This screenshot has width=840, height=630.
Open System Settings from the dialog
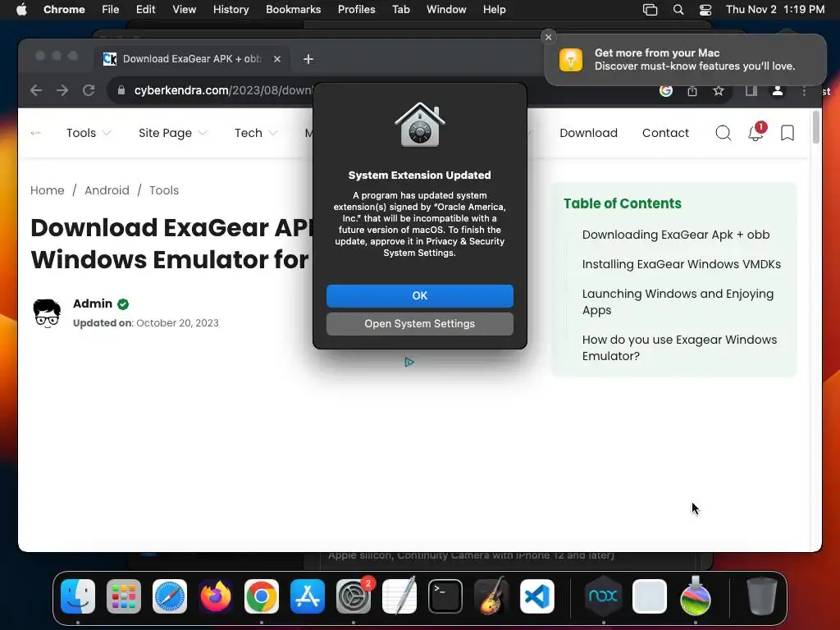(419, 323)
